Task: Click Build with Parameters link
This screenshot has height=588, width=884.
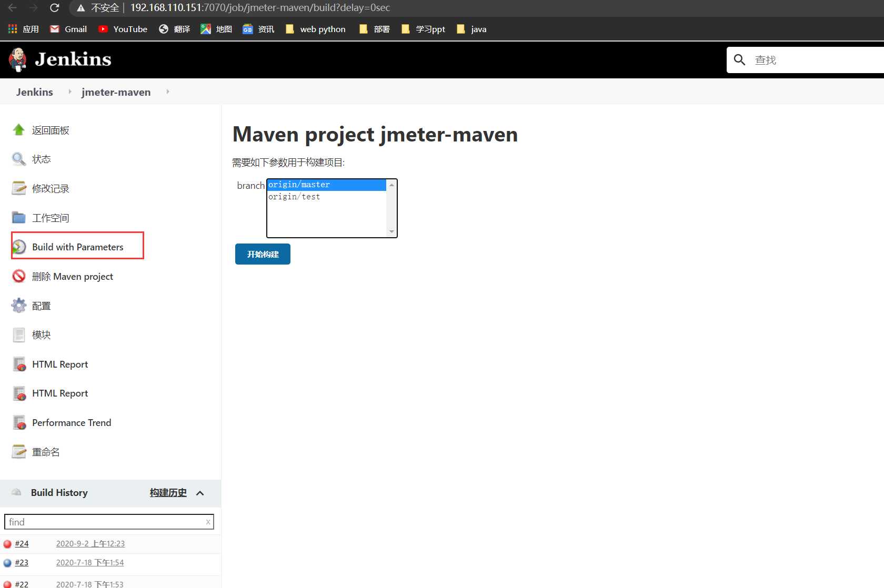Action: [x=78, y=247]
